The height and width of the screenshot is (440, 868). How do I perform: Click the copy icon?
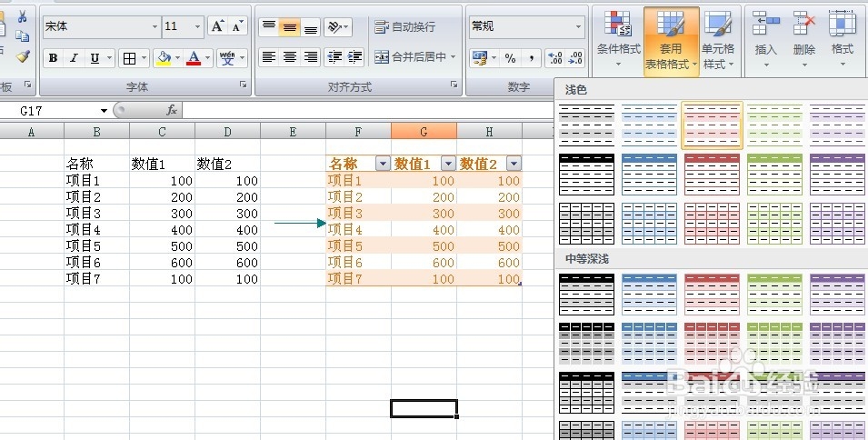point(22,36)
